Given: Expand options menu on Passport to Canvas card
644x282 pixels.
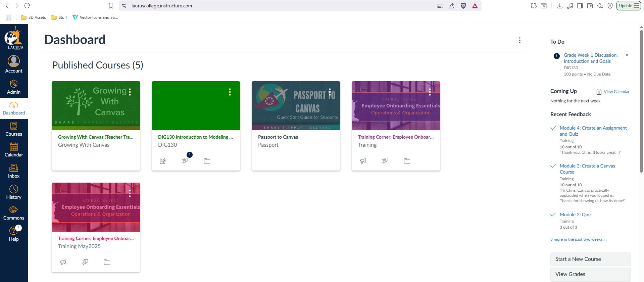Looking at the screenshot, I should [330, 92].
